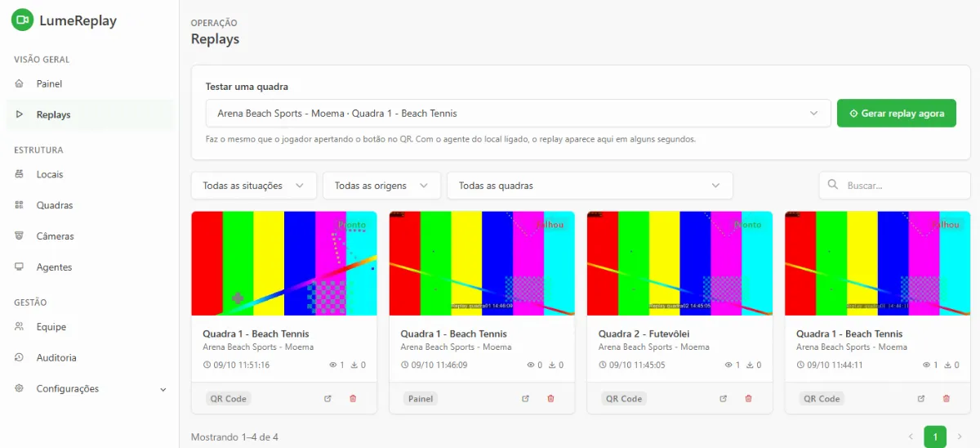The width and height of the screenshot is (980, 448).
Task: Click the Configurações gear icon
Action: pyautogui.click(x=20, y=388)
